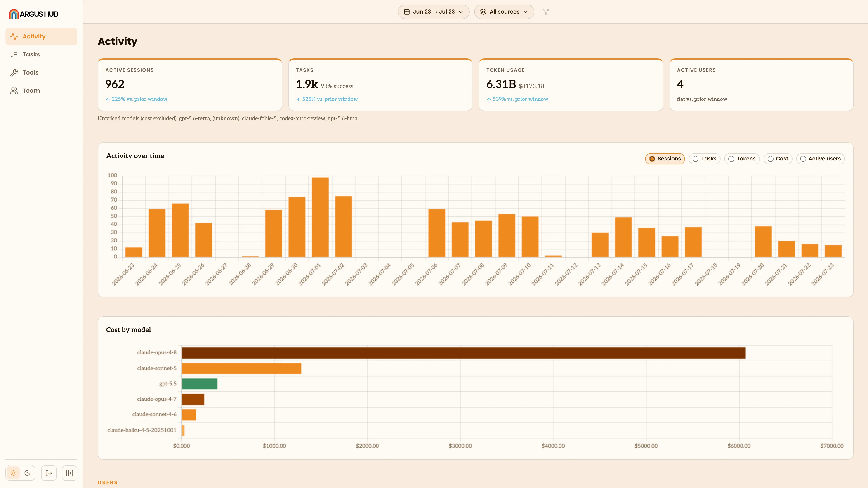Open the Jun 23 → Jul 23 date range dropdown
This screenshot has height=488, width=868.
[x=433, y=12]
